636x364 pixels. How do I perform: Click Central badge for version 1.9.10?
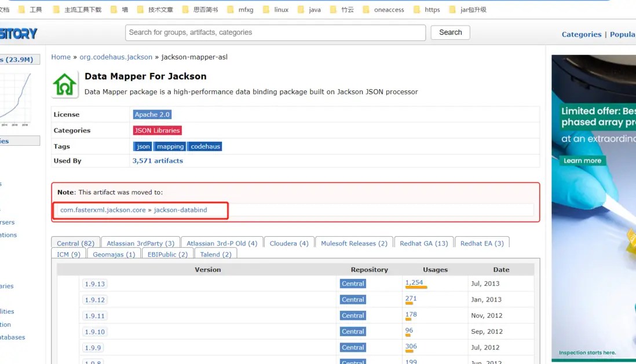pos(353,332)
